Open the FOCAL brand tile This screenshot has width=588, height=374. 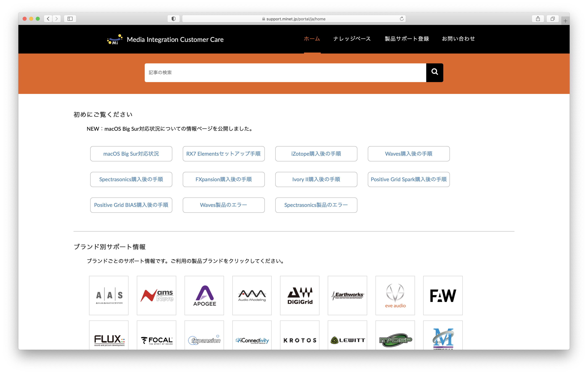pyautogui.click(x=157, y=335)
